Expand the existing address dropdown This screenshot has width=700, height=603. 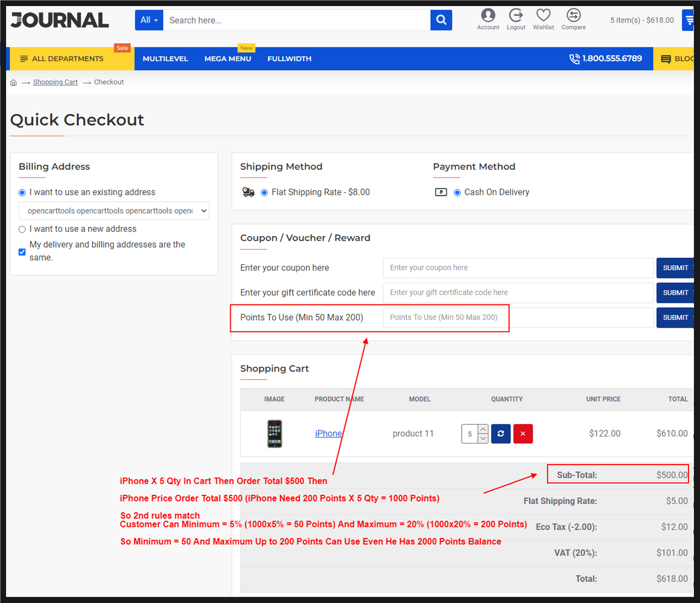[x=114, y=211]
